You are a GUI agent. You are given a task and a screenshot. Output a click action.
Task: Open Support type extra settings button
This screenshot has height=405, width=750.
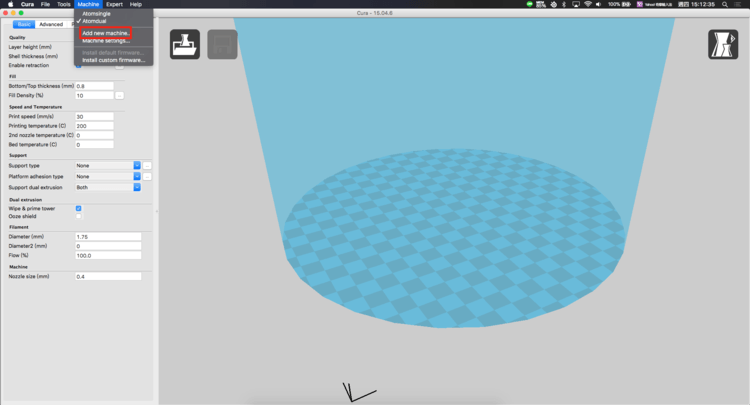[147, 165]
